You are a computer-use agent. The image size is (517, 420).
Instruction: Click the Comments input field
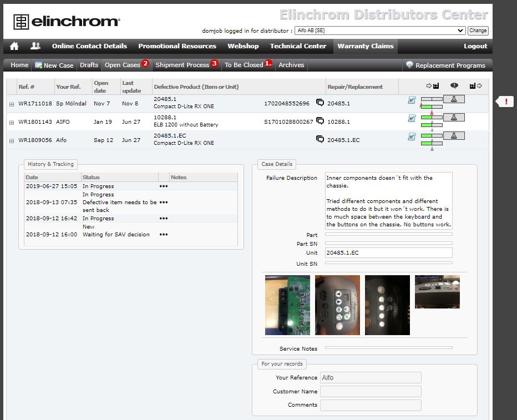pyautogui.click(x=371, y=405)
